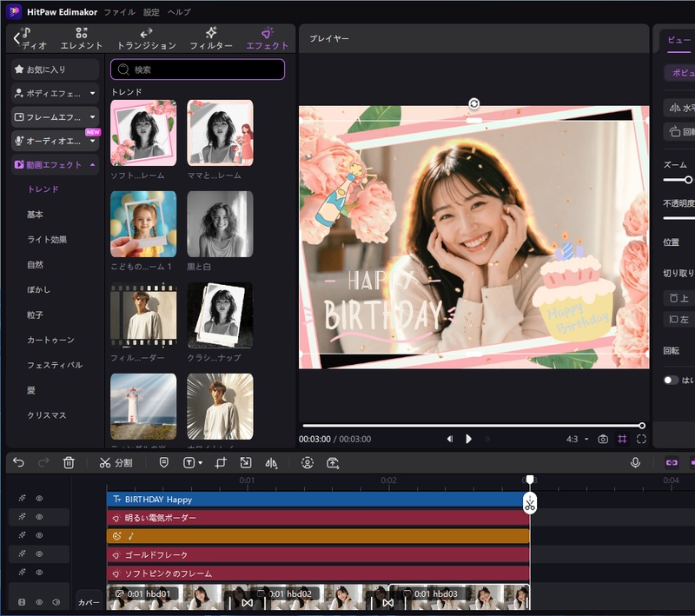695x616 pixels.
Task: Toggle visibility of ソフトピンクのフレーム track
Action: click(x=39, y=573)
